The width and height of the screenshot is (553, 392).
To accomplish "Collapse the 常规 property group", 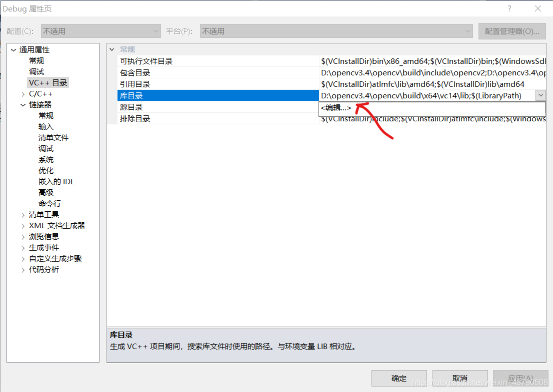I will pyautogui.click(x=112, y=49).
